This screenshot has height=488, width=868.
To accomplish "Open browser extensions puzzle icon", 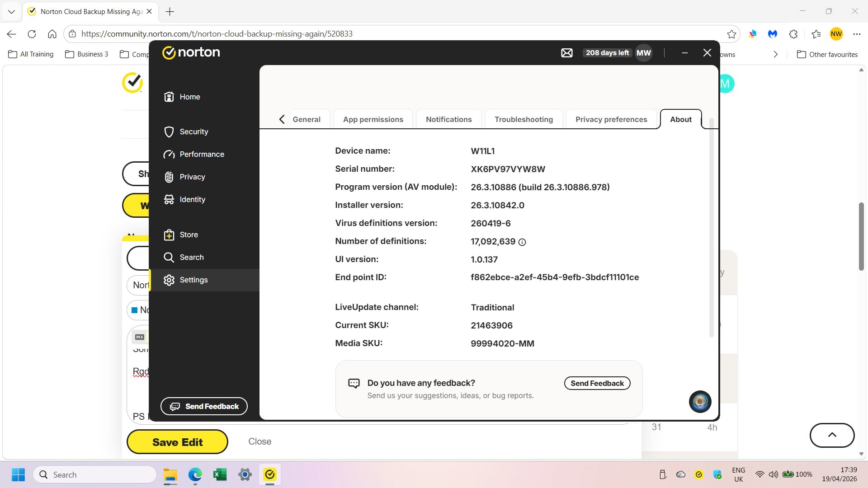I will point(793,34).
